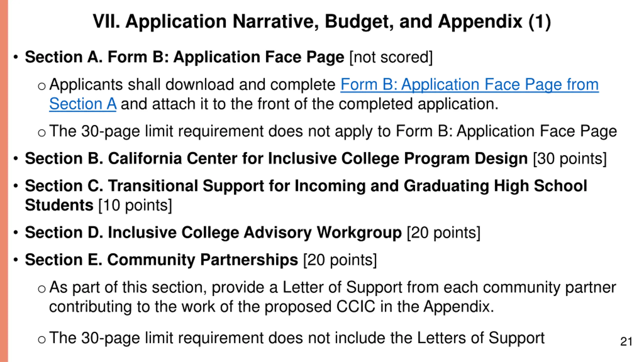Click hollow bullet before Form B page-limit sentence
644x362 pixels.
point(42,133)
